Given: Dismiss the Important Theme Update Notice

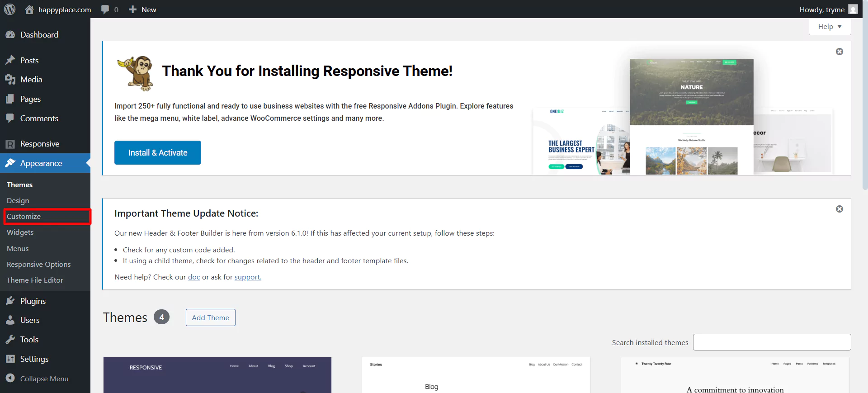Looking at the screenshot, I should 840,209.
